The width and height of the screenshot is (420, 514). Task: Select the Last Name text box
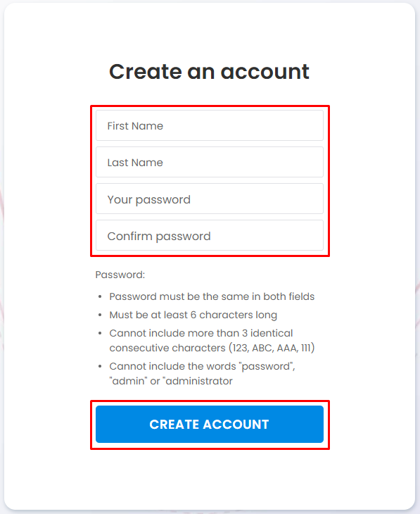tap(210, 162)
